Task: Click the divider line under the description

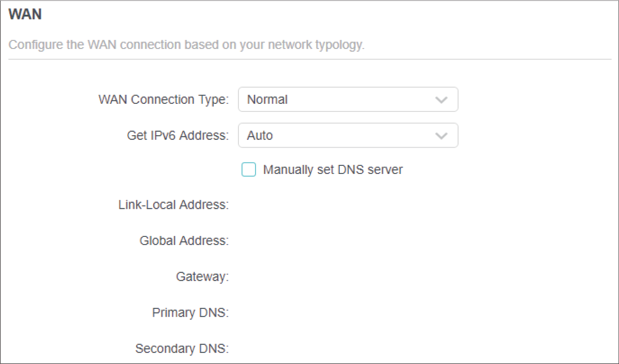Action: pyautogui.click(x=309, y=60)
